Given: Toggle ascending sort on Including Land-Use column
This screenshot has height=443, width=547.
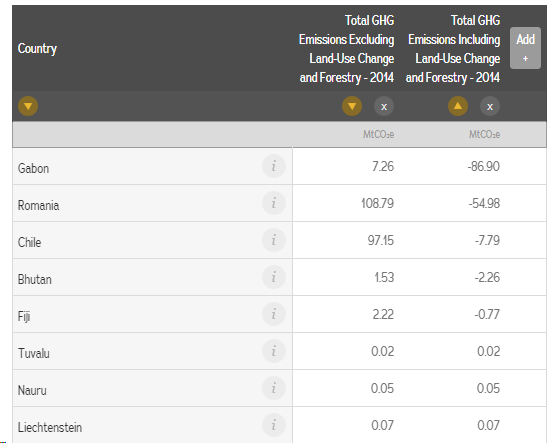Looking at the screenshot, I should point(458,106).
